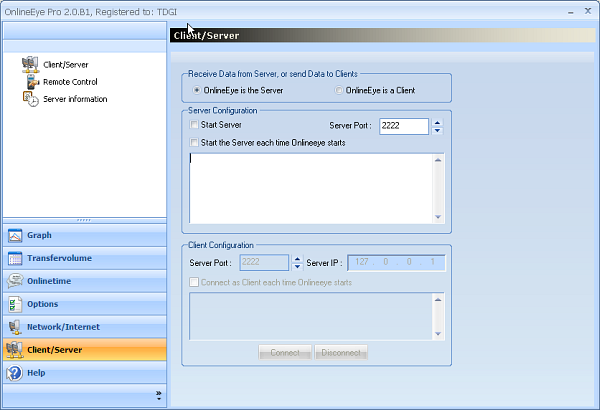This screenshot has width=600, height=410.
Task: Increase Server Port with up arrow
Action: [x=437, y=123]
